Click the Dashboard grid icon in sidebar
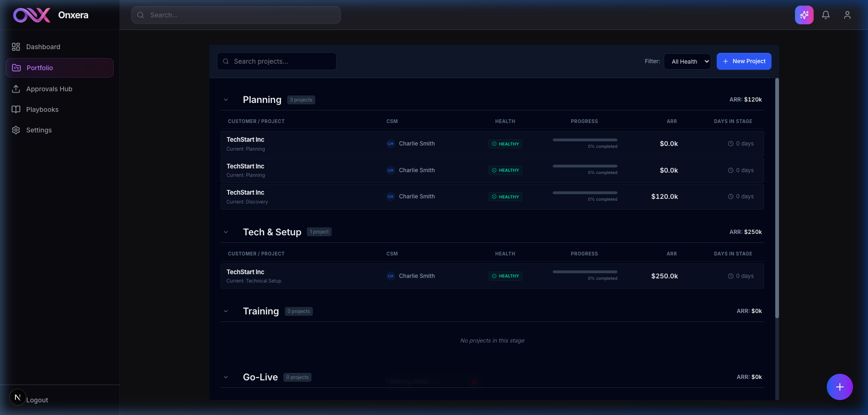Viewport: 868px width, 415px height. pos(16,47)
